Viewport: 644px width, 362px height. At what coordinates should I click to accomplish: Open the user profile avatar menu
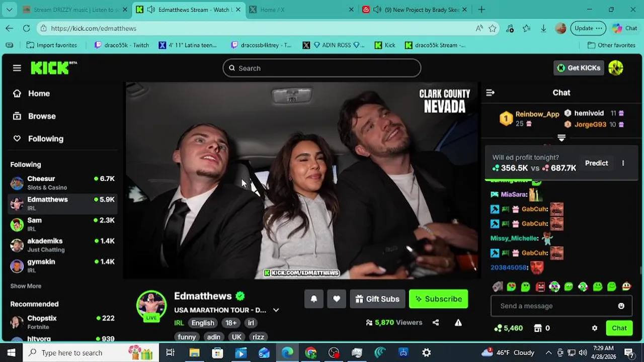coord(616,68)
